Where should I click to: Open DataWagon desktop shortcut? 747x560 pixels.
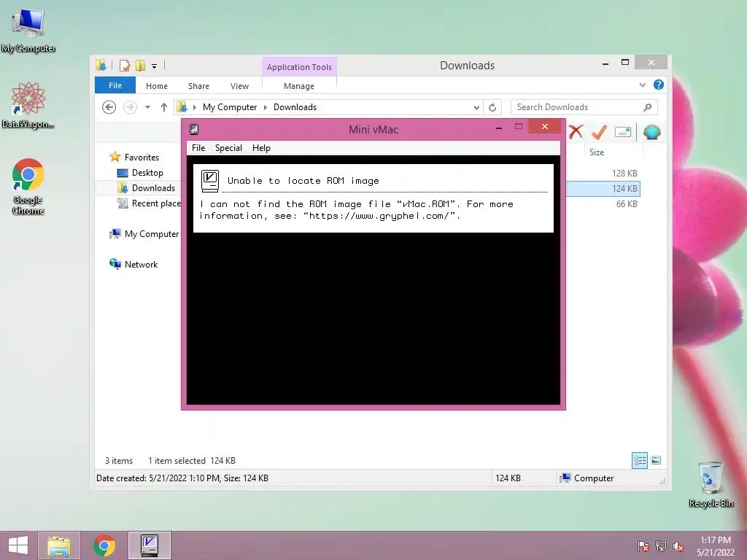click(28, 106)
